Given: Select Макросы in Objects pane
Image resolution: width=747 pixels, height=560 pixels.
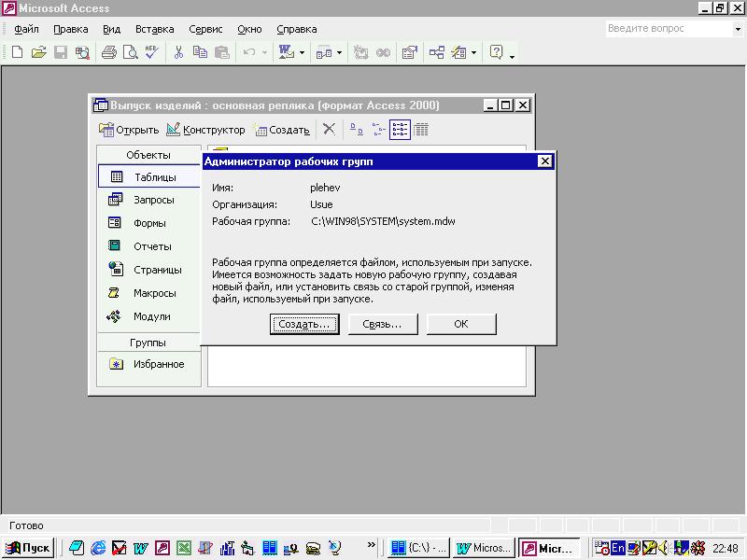Looking at the screenshot, I should tap(149, 293).
